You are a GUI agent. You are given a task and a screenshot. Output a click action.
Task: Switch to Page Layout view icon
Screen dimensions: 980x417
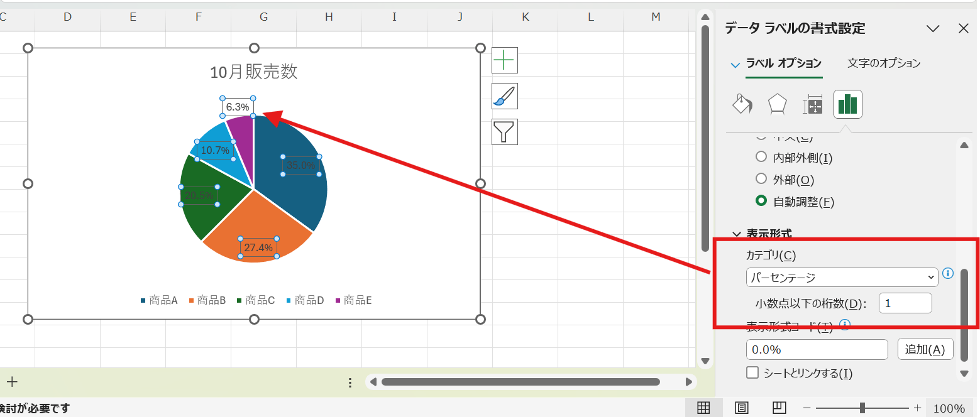pyautogui.click(x=742, y=408)
